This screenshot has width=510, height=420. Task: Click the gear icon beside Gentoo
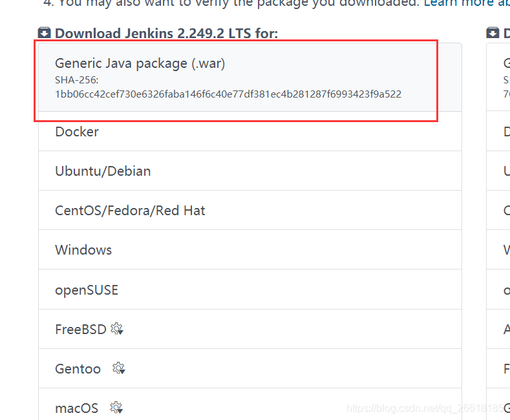pos(119,368)
